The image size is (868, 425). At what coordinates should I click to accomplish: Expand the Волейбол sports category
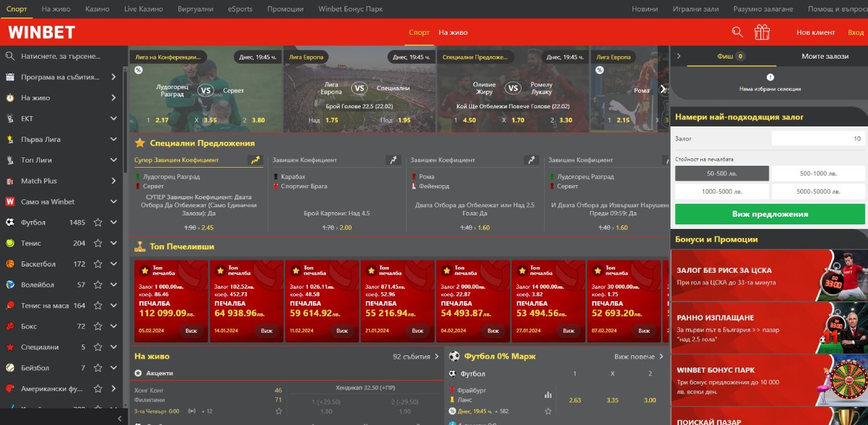click(114, 284)
